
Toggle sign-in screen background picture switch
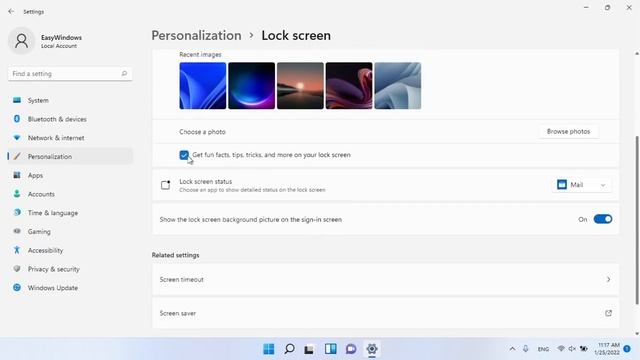[x=603, y=219]
